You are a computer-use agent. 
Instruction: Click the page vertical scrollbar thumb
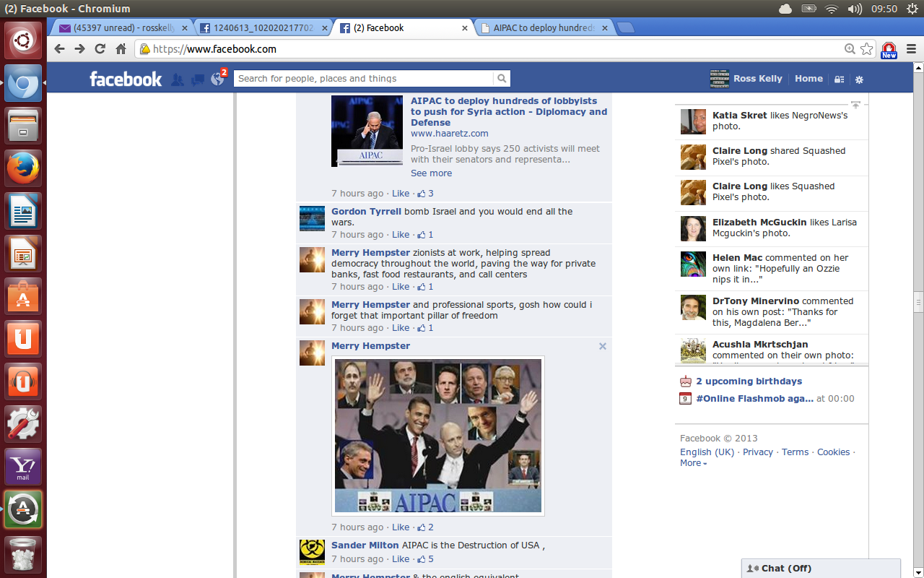coord(918,302)
